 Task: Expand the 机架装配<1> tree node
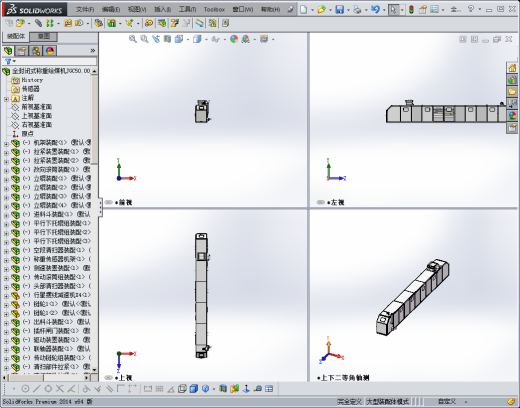(x=6, y=144)
